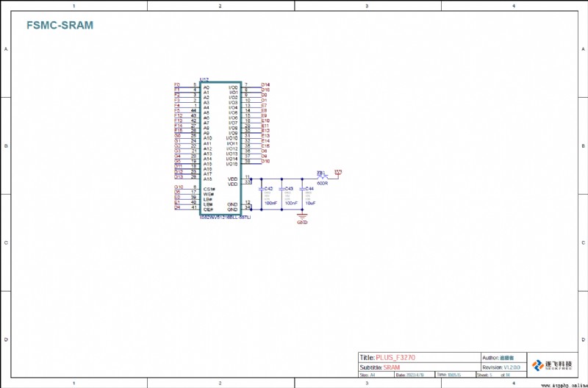Image resolution: width=588 pixels, height=388 pixels.
Task: Select the C42 capacitor symbol
Action: (x=262, y=190)
